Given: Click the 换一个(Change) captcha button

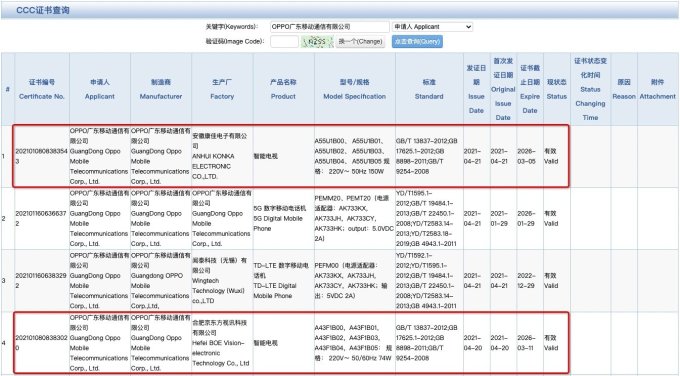Looking at the screenshot, I should (360, 42).
